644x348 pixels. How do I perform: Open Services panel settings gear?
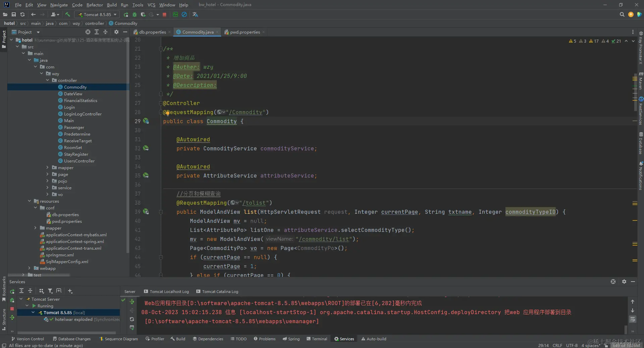(x=624, y=282)
